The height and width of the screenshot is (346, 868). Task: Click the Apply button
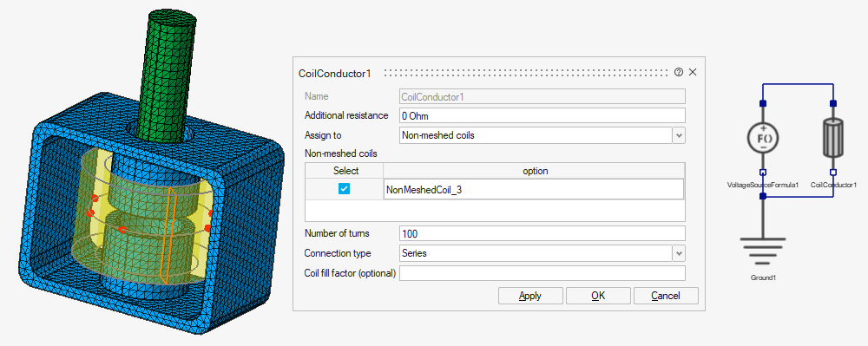(530, 296)
